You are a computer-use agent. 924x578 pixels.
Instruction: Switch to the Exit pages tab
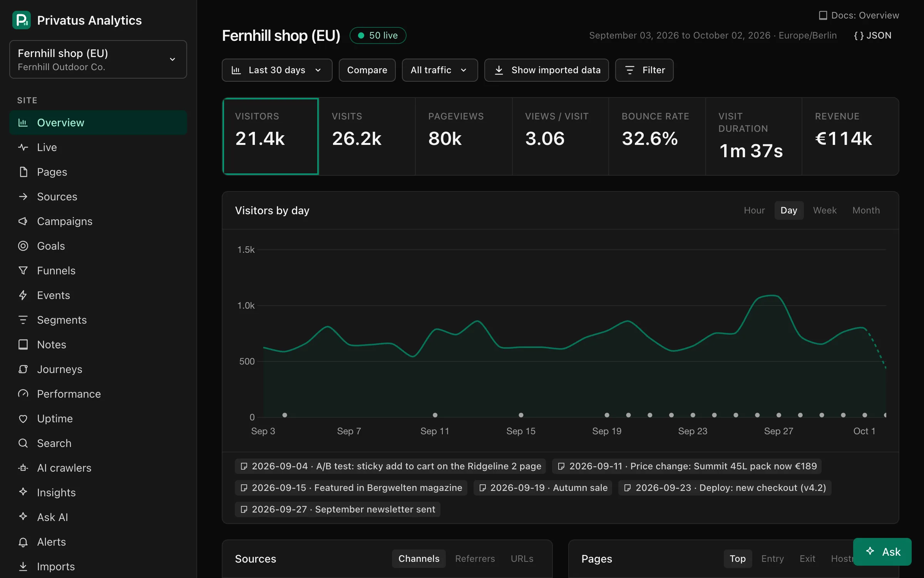pyautogui.click(x=807, y=559)
